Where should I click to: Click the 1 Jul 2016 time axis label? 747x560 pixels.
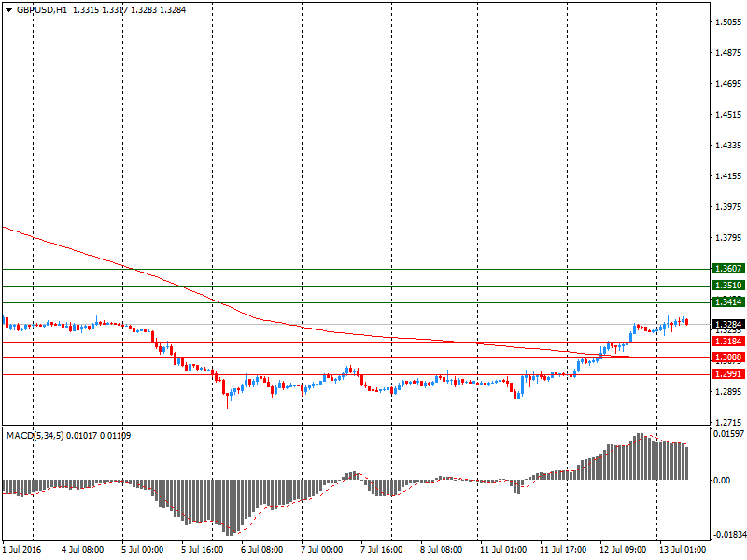[21, 550]
